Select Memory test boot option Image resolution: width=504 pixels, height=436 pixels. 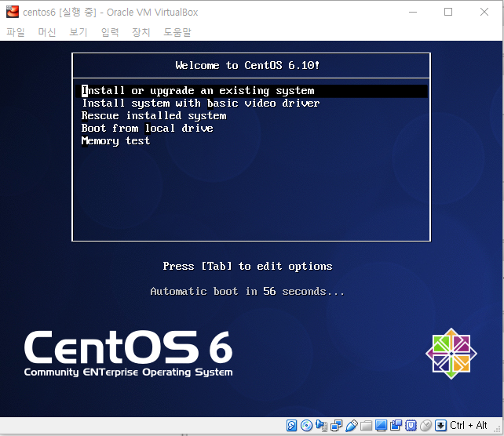115,141
